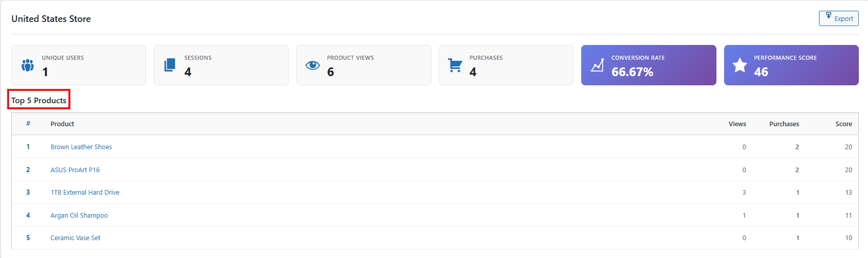Click the Export button
Viewport: 868px width, 258px height.
[x=839, y=18]
